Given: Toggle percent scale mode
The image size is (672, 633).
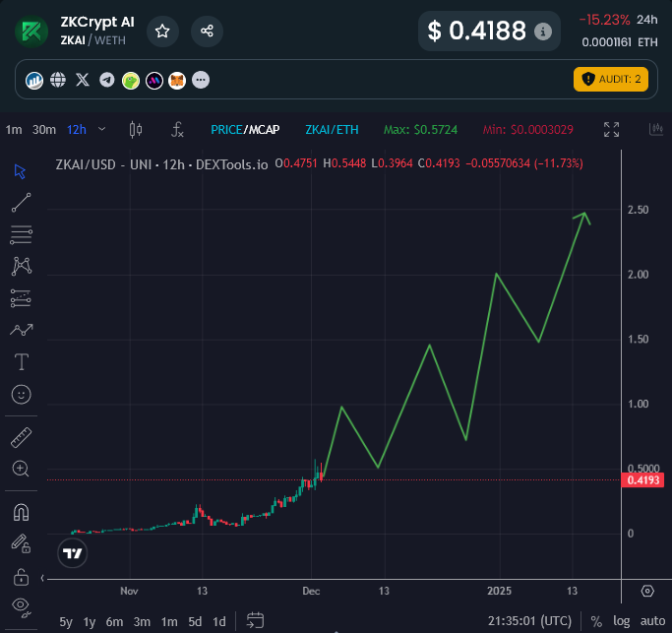Looking at the screenshot, I should pyautogui.click(x=596, y=621).
